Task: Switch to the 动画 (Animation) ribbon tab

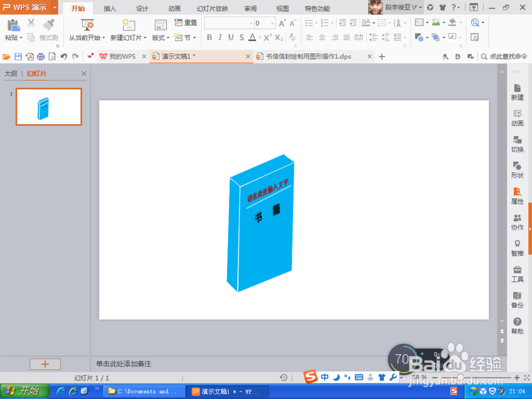Action: [x=174, y=9]
